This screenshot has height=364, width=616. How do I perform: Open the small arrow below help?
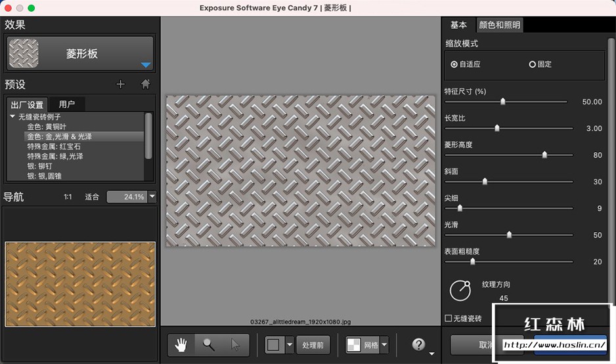(x=431, y=354)
